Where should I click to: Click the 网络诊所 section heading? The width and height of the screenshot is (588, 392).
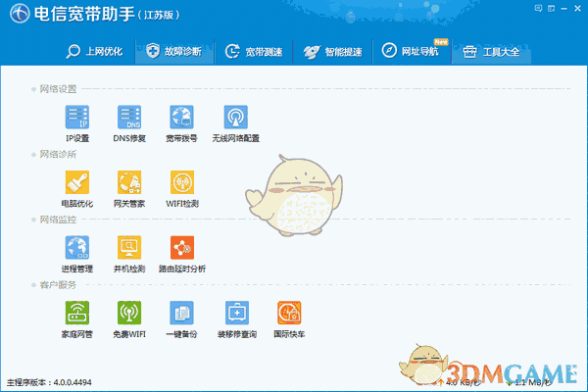tap(58, 154)
